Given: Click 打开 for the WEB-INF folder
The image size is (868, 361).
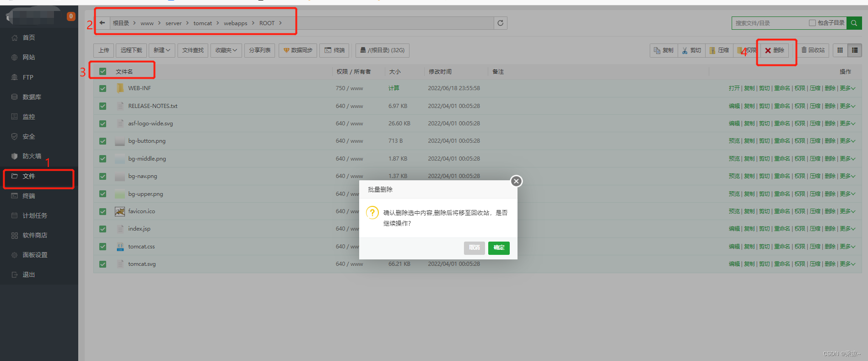Looking at the screenshot, I should pyautogui.click(x=734, y=88).
